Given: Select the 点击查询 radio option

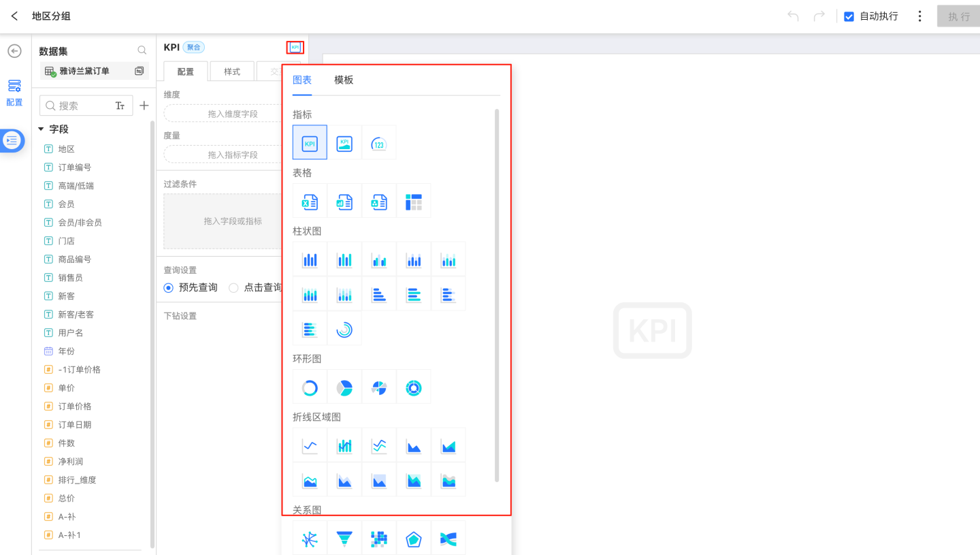Looking at the screenshot, I should click(233, 288).
